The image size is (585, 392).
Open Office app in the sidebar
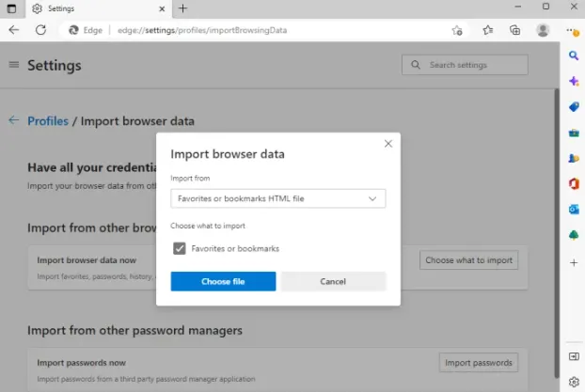click(x=574, y=183)
